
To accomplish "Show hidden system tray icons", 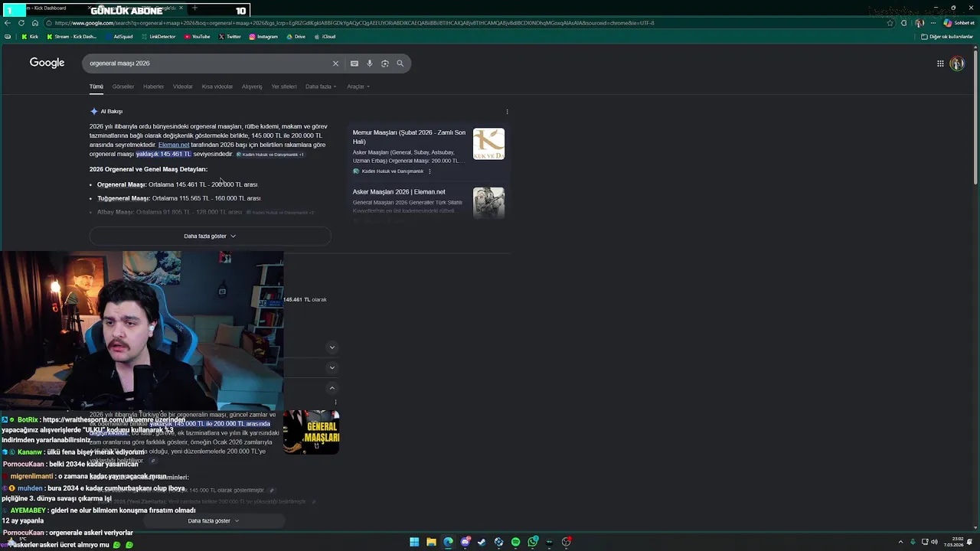I will coord(900,542).
